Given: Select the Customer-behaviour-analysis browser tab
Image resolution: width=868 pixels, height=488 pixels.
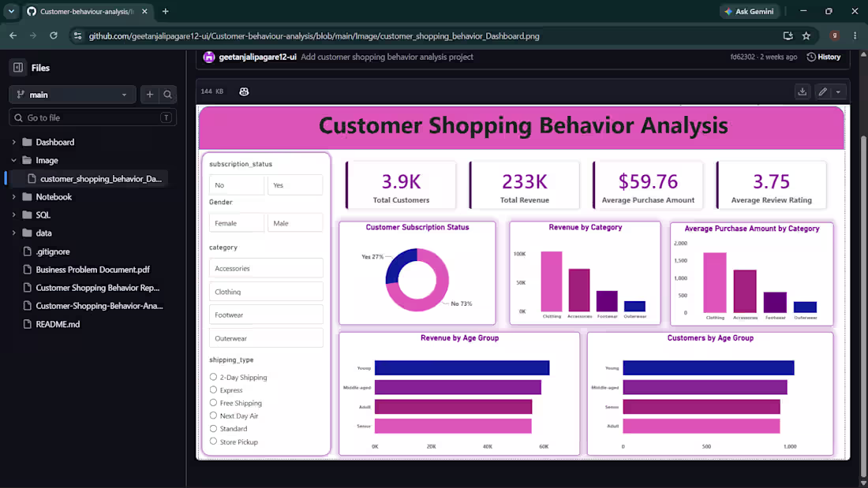Looking at the screenshot, I should [x=88, y=11].
